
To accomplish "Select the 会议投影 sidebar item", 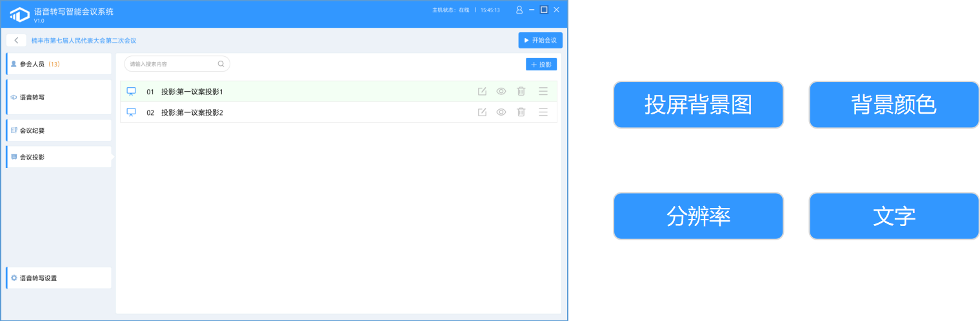I will pyautogui.click(x=58, y=157).
